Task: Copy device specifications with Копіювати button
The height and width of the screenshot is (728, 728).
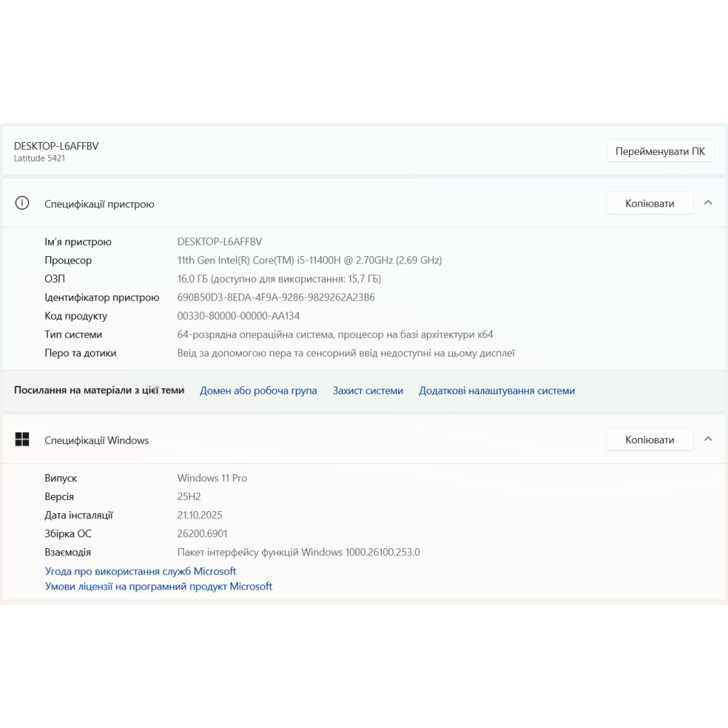Action: [649, 203]
